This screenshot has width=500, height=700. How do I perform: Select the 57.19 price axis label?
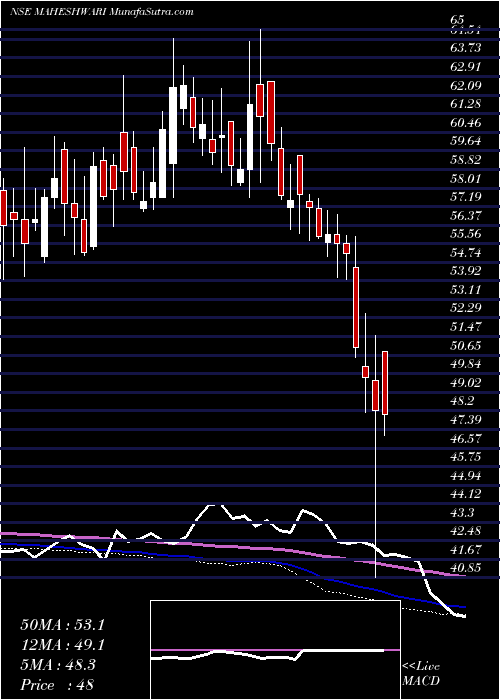466,197
